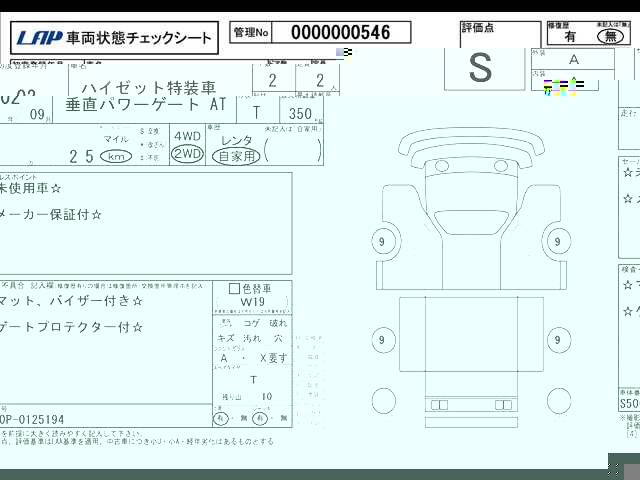Select the circled km mileage unit
Viewport: 640px width, 480px height.
pyautogui.click(x=117, y=157)
